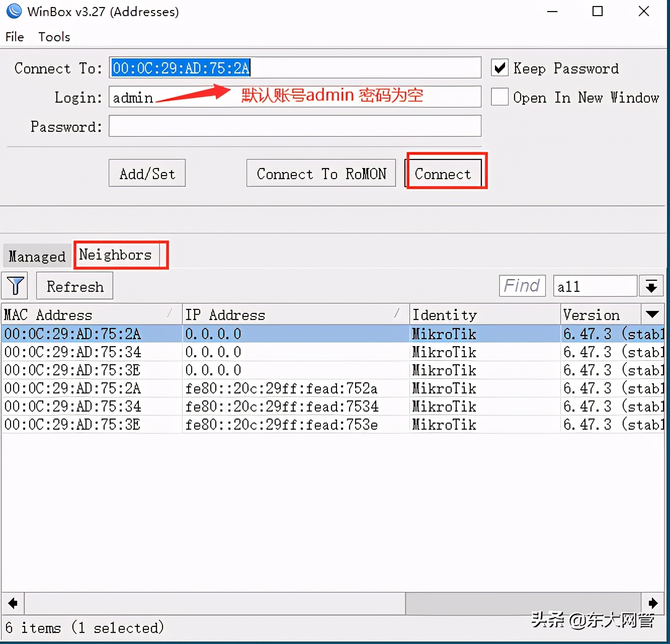
Task: Click the Connect button
Action: (x=443, y=174)
